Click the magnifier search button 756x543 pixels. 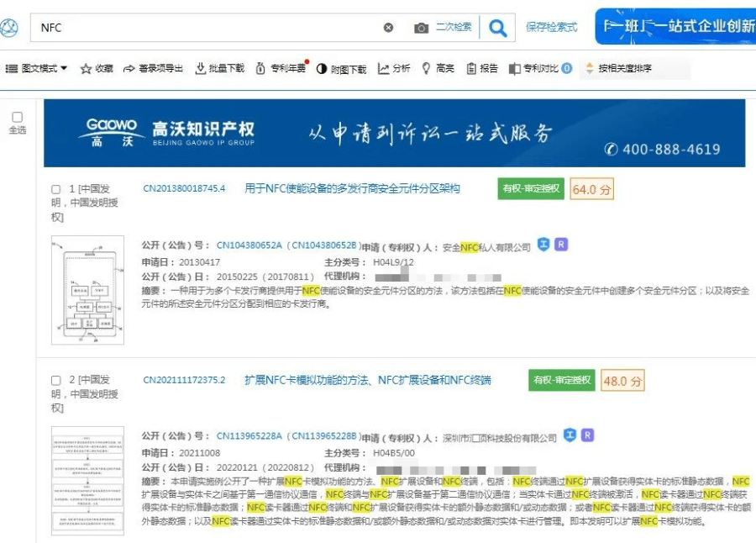(x=497, y=28)
